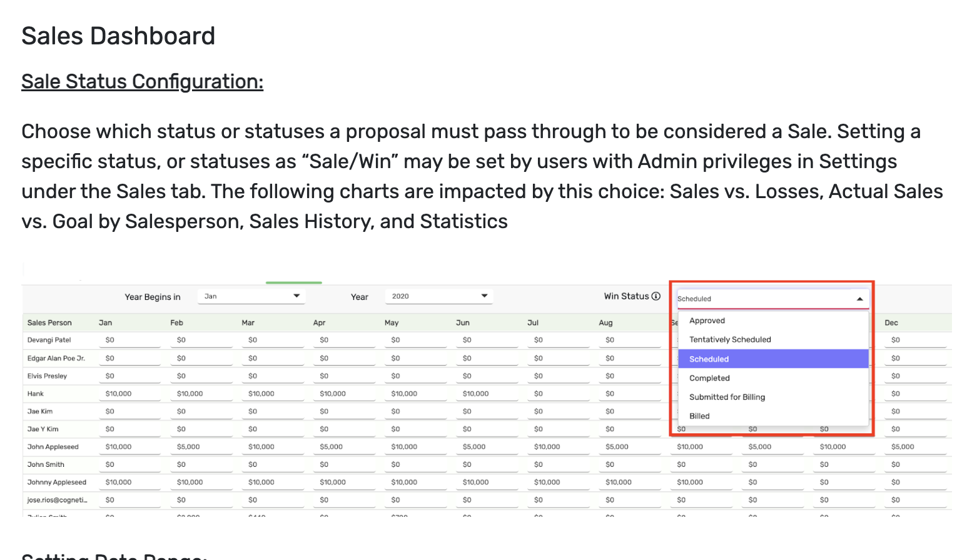Click Devangi Patel's December goal field

coord(914,340)
